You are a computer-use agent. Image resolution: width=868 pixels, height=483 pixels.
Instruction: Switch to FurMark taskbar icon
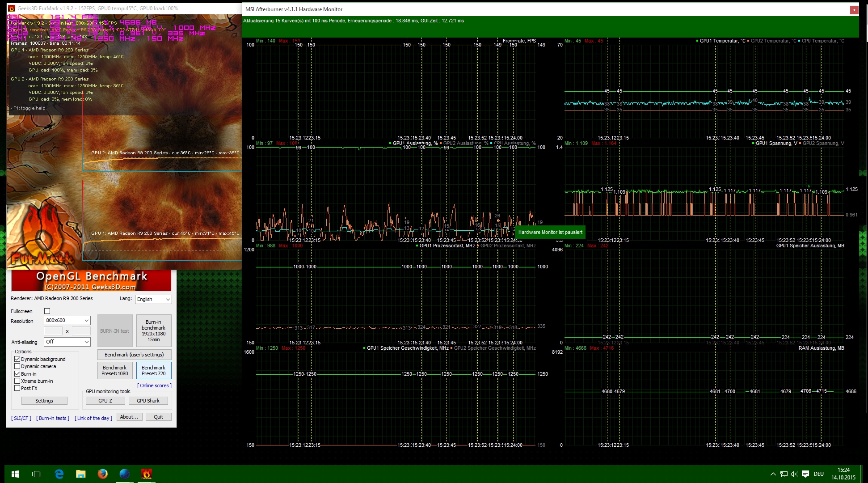147,474
